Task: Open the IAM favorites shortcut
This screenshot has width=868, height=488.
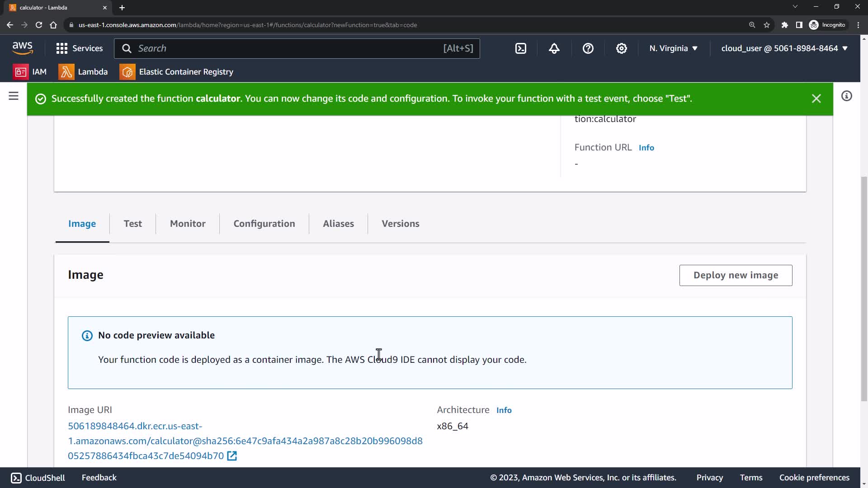Action: click(x=30, y=72)
